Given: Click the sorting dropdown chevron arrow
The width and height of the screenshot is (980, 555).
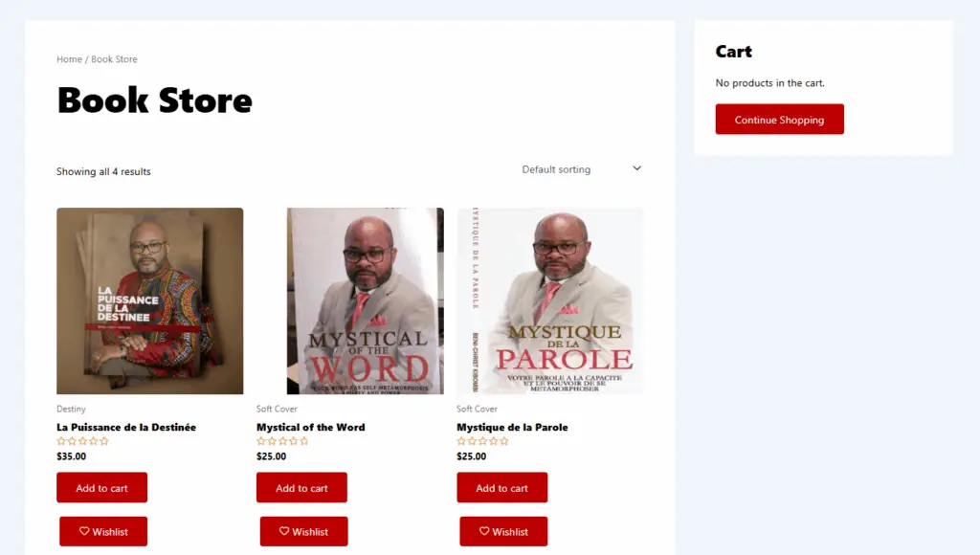Looking at the screenshot, I should (x=636, y=168).
